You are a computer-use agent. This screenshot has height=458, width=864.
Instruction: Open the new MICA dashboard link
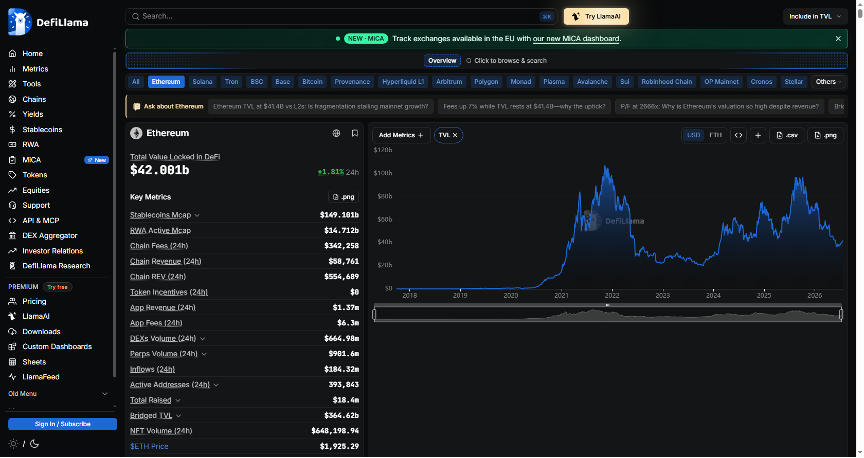tap(576, 39)
